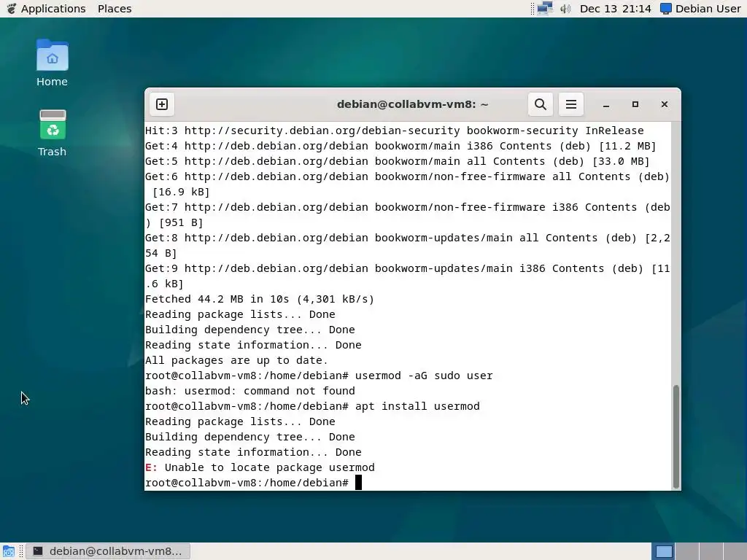Image resolution: width=747 pixels, height=560 pixels.
Task: Minimize the terminal window
Action: coord(606,104)
